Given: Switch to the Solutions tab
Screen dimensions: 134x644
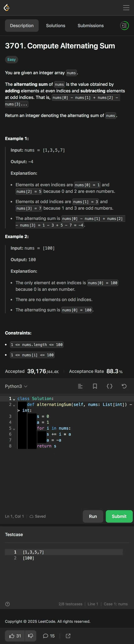Looking at the screenshot, I should click(x=56, y=26).
